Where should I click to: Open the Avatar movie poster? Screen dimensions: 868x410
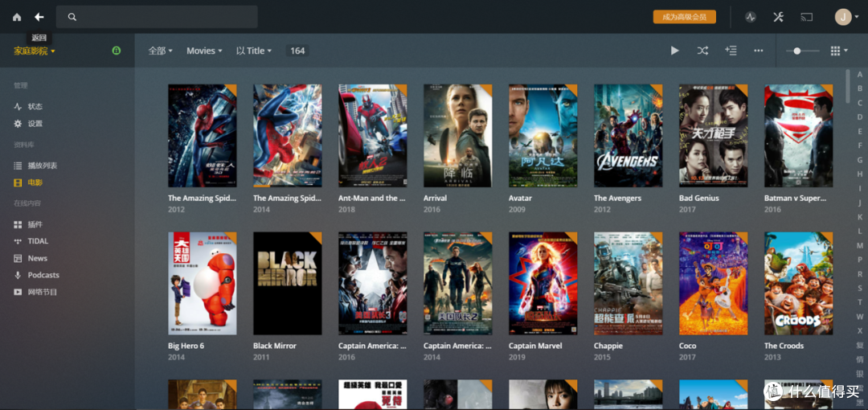(x=543, y=136)
